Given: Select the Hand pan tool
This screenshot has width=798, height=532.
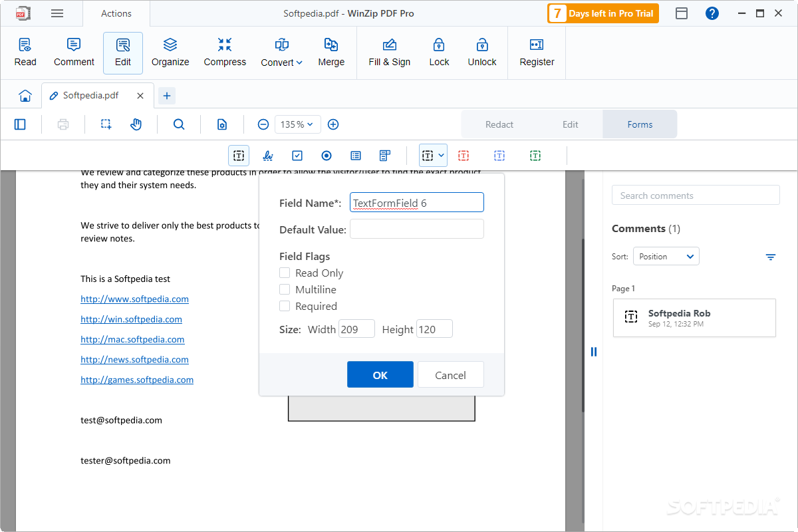Looking at the screenshot, I should click(x=136, y=124).
